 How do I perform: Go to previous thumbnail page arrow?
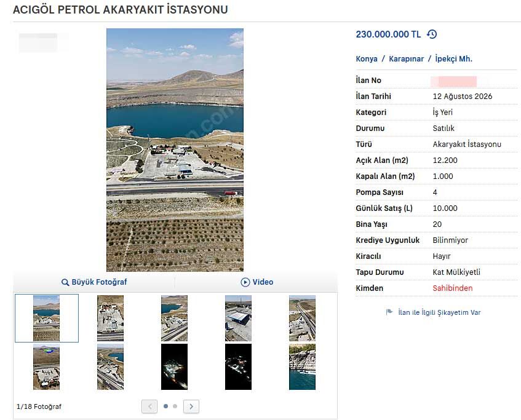149,406
